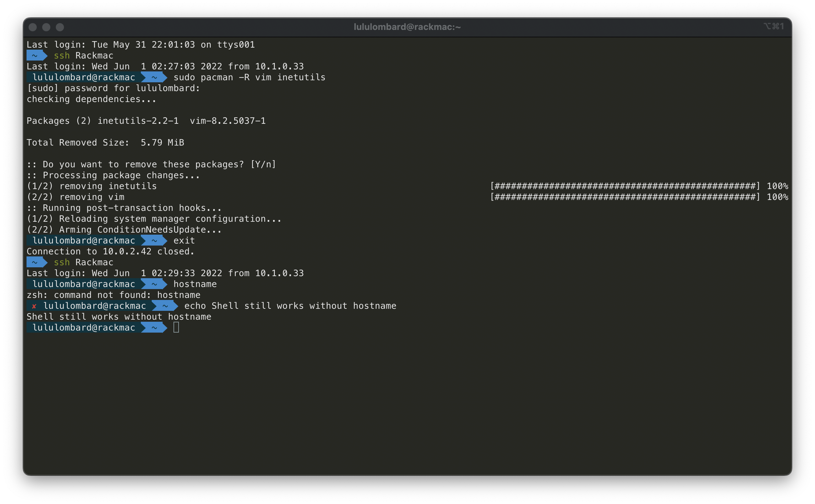
Task: Click the hostname command text
Action: [195, 284]
